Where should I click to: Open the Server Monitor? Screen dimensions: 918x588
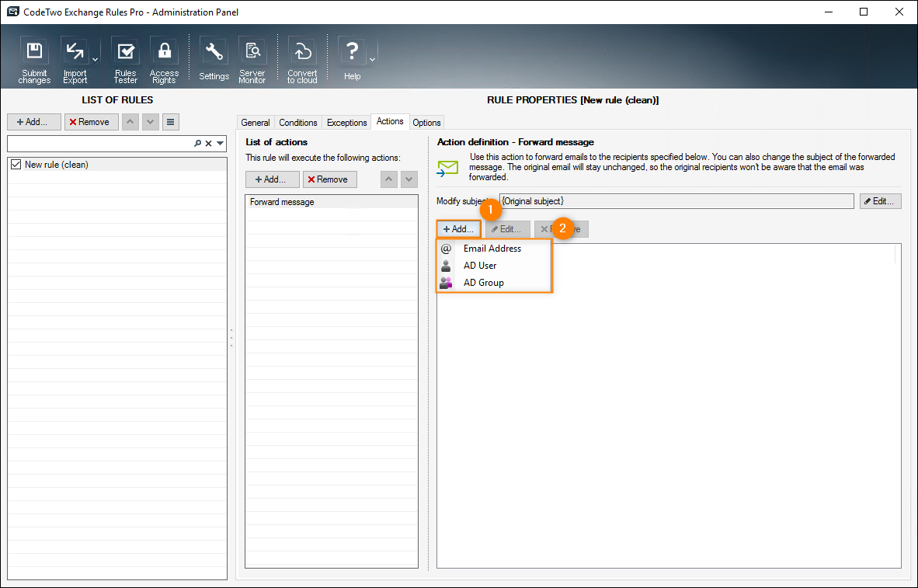[252, 61]
